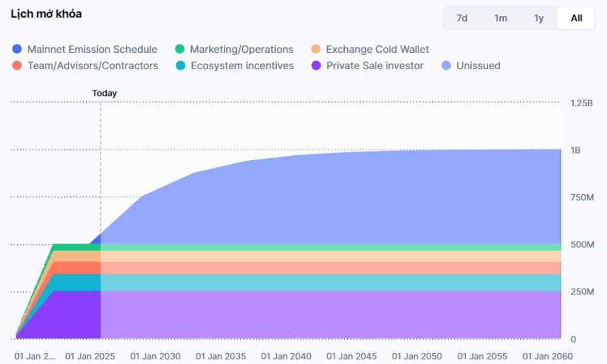Image resolution: width=607 pixels, height=364 pixels.
Task: Click the Marketing/Operations green legend dot
Action: coord(180,49)
